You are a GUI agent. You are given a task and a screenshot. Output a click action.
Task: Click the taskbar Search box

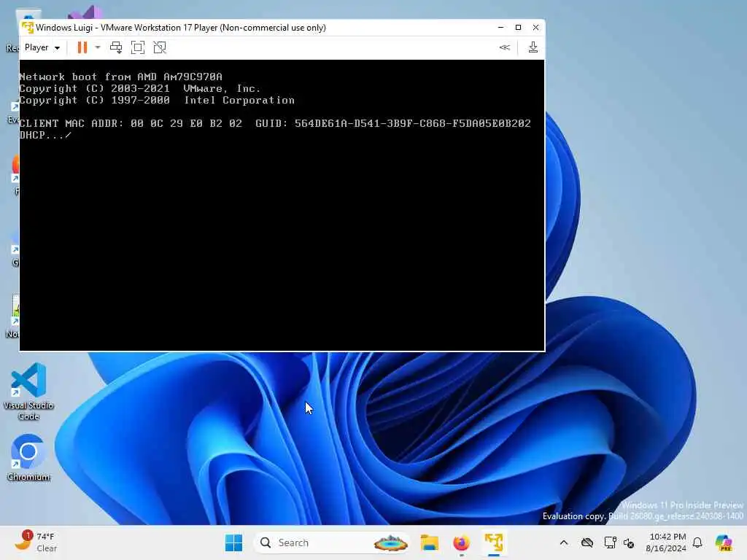pyautogui.click(x=332, y=542)
